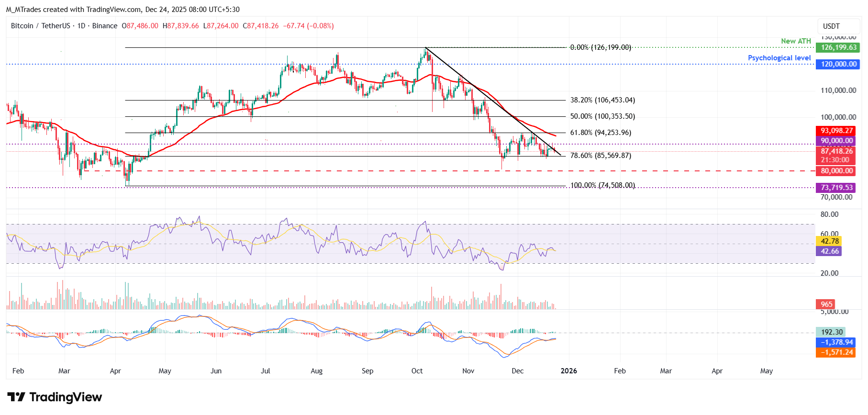Image resolution: width=868 pixels, height=415 pixels.
Task: Select the New ATH 126,199.63 price tag
Action: tap(838, 47)
